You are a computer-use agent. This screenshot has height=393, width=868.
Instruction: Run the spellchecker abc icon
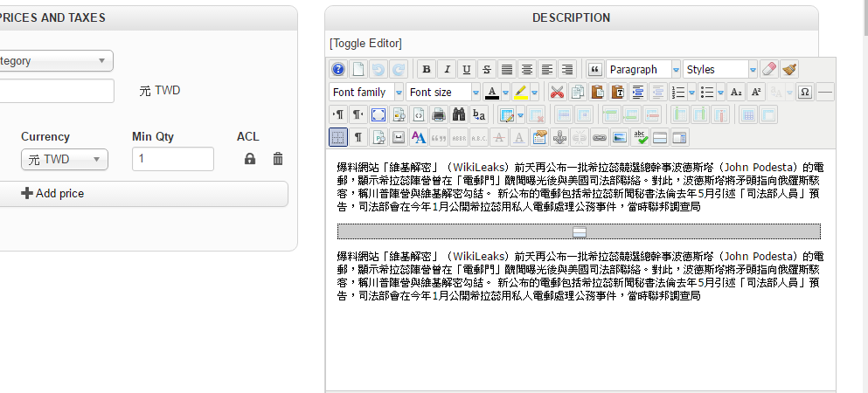640,137
